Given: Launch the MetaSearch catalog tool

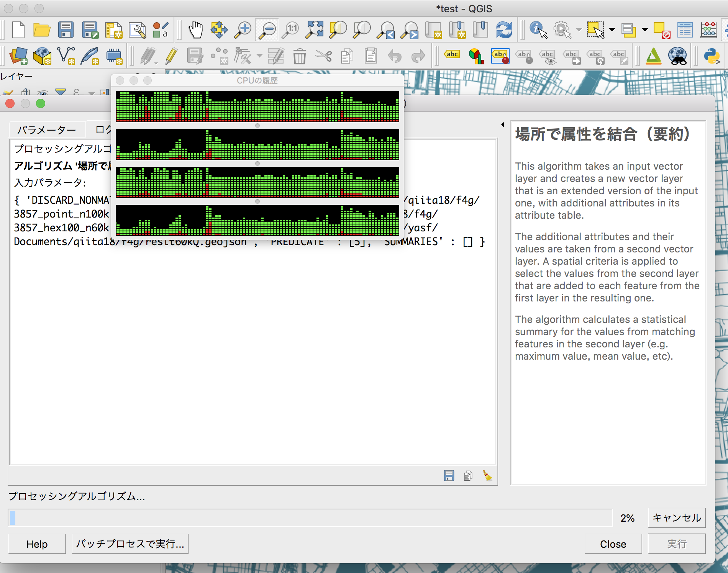Looking at the screenshot, I should click(x=677, y=56).
